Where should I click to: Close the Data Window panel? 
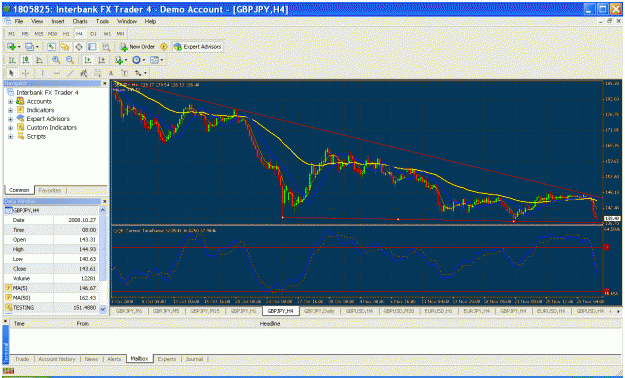pos(104,202)
